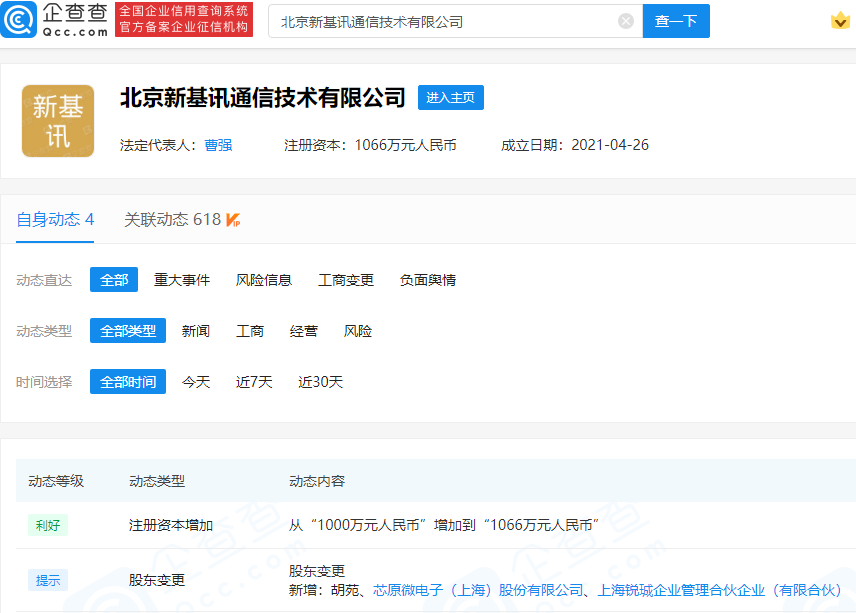Select the 新基讯 company logo thumbnail

point(58,121)
